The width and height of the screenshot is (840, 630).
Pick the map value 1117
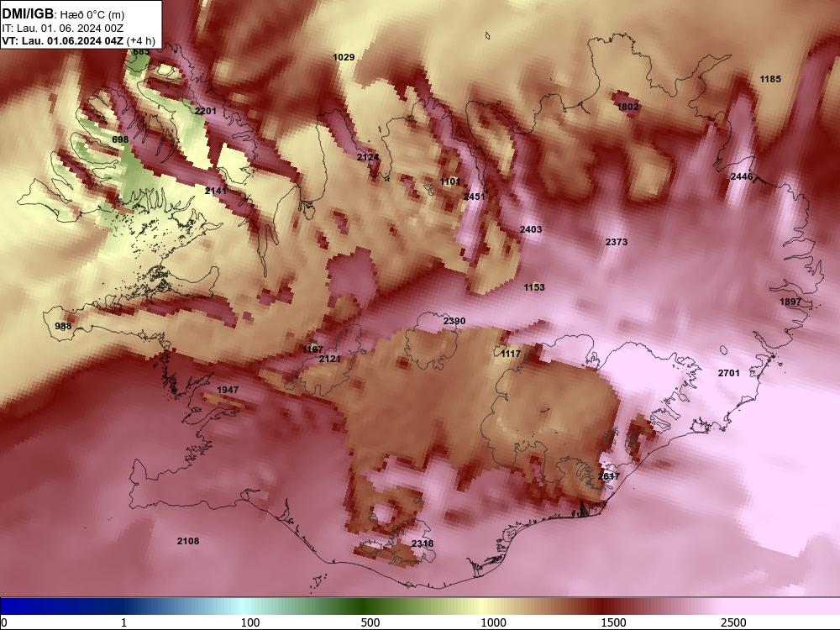(x=511, y=354)
